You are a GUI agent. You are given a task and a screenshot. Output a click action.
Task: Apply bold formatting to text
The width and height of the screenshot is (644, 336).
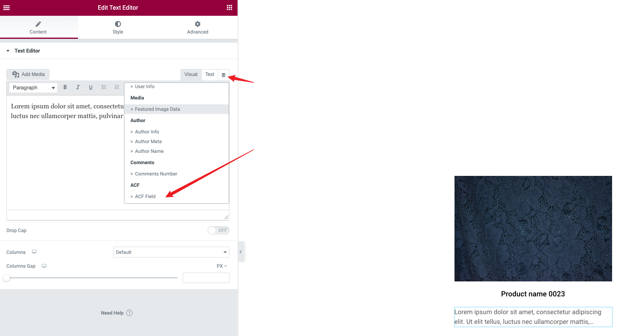[x=65, y=87]
